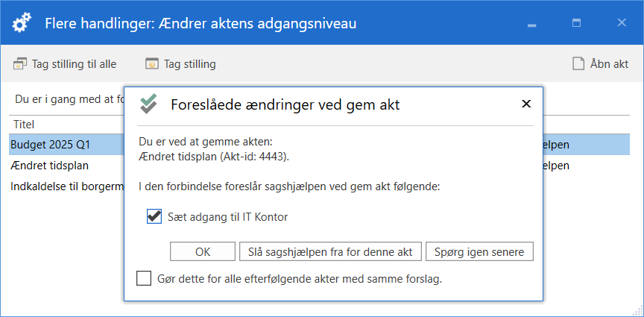This screenshot has width=644, height=317.
Task: Uncheck 'Sæt adgang til IT Kontor'
Action: (154, 217)
